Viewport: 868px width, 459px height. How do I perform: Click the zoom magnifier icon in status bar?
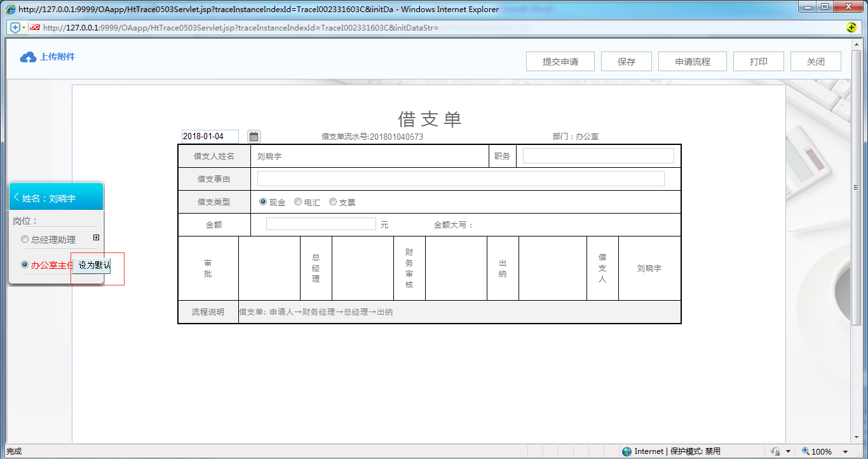pyautogui.click(x=806, y=451)
